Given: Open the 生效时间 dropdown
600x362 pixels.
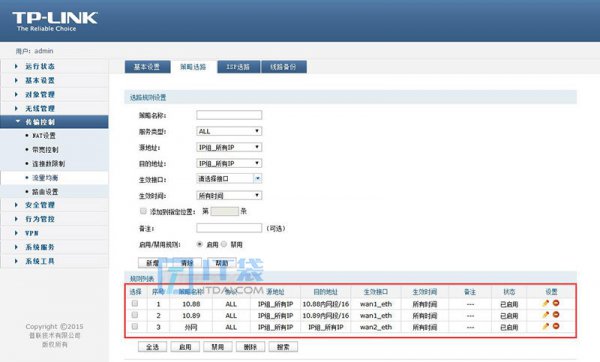Looking at the screenshot, I should point(229,196).
